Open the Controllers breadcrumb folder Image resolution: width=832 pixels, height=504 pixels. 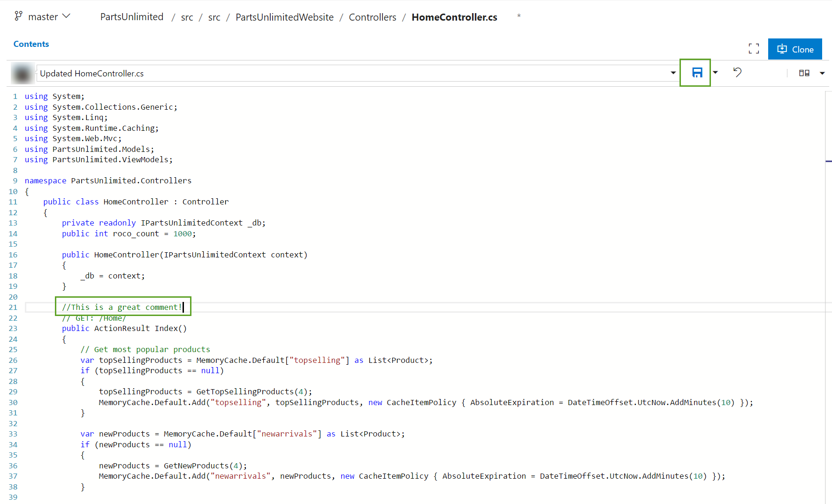373,17
